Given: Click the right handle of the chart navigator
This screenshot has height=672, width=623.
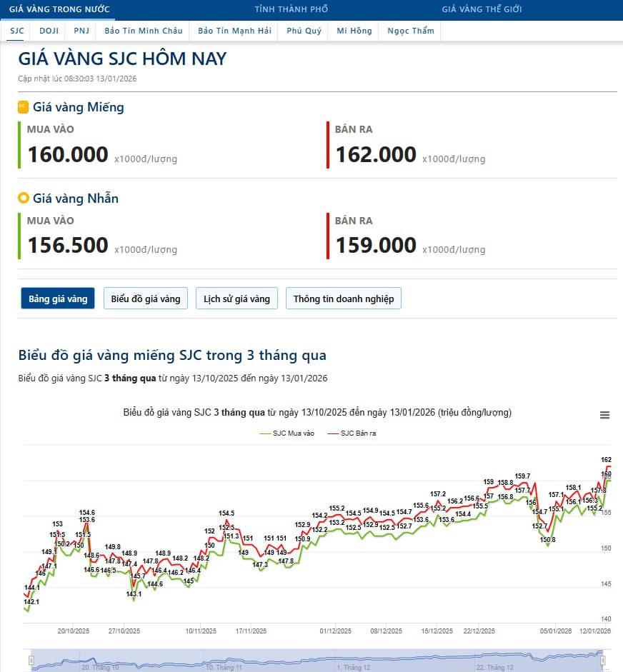Looking at the screenshot, I should point(603,660).
